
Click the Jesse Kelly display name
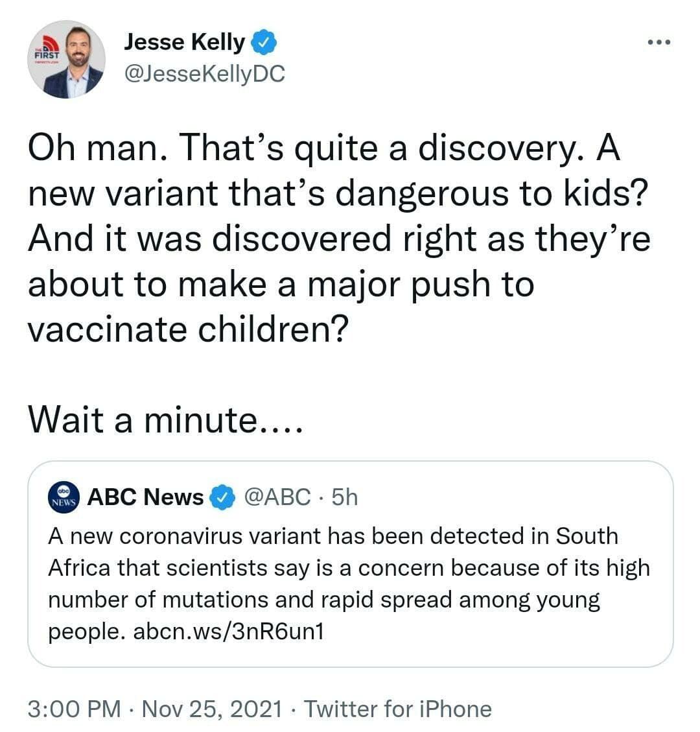[x=184, y=43]
